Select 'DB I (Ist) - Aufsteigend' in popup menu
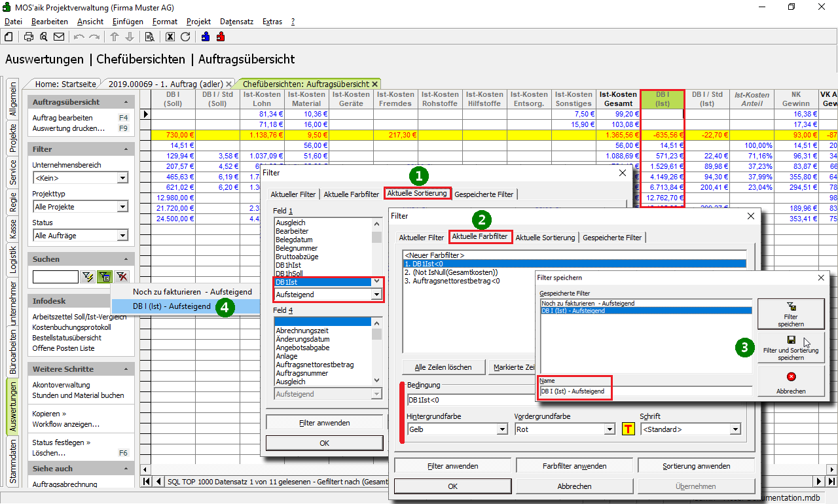The height and width of the screenshot is (504, 838). pos(172,306)
